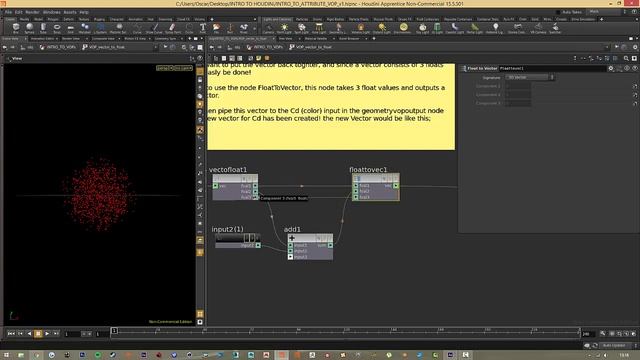Screen dimensions: 640x360
Task: Select the floattovec1 node
Action: [x=376, y=187]
